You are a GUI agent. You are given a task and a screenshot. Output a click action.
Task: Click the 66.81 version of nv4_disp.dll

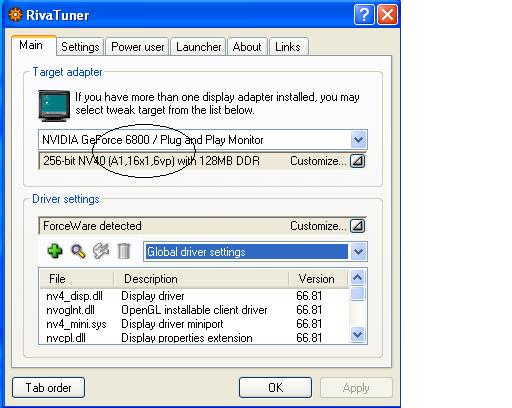pyautogui.click(x=309, y=296)
